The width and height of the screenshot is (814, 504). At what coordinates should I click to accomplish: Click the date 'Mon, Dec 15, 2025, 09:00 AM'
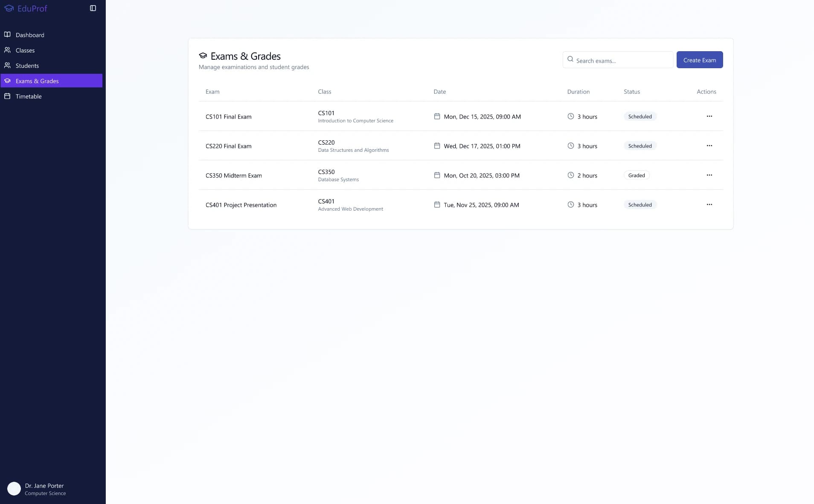[482, 116]
